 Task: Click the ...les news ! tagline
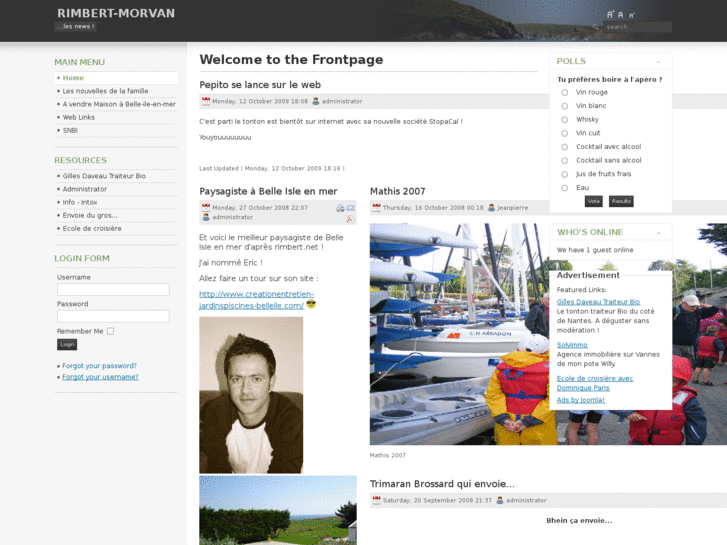click(x=76, y=26)
